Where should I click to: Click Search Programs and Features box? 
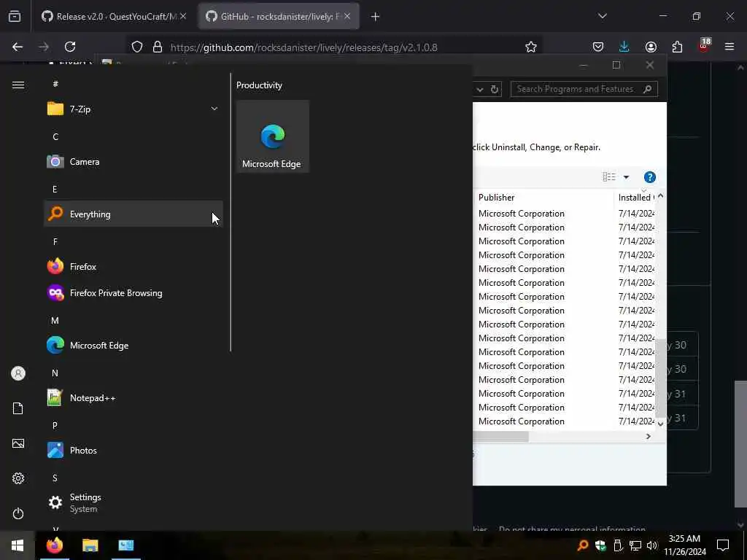(x=584, y=89)
